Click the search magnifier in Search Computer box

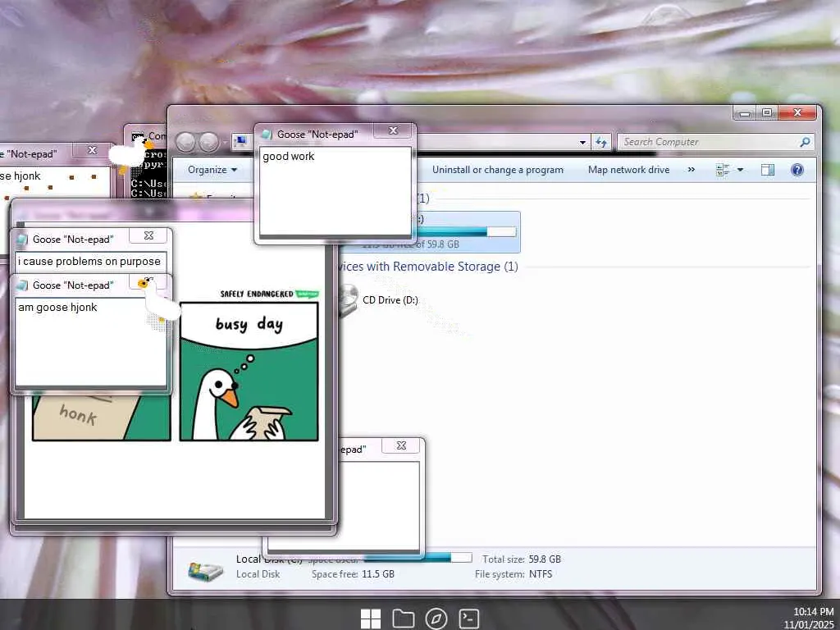click(x=805, y=142)
